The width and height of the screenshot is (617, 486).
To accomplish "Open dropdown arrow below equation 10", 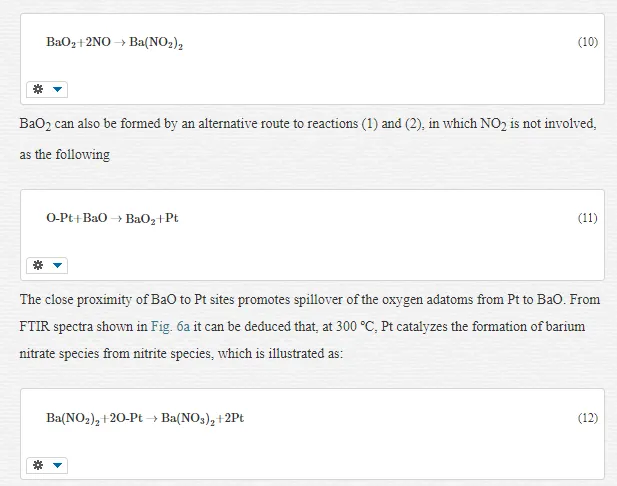I will click(x=57, y=89).
